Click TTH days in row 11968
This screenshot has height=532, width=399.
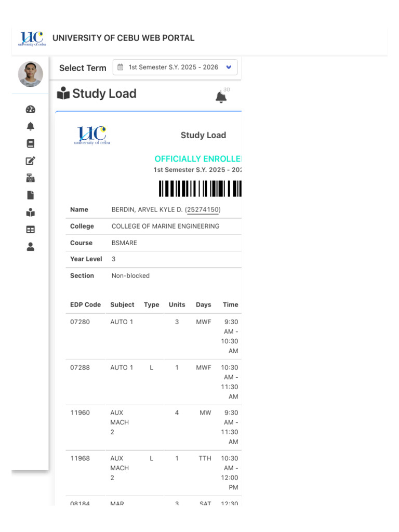click(x=205, y=459)
